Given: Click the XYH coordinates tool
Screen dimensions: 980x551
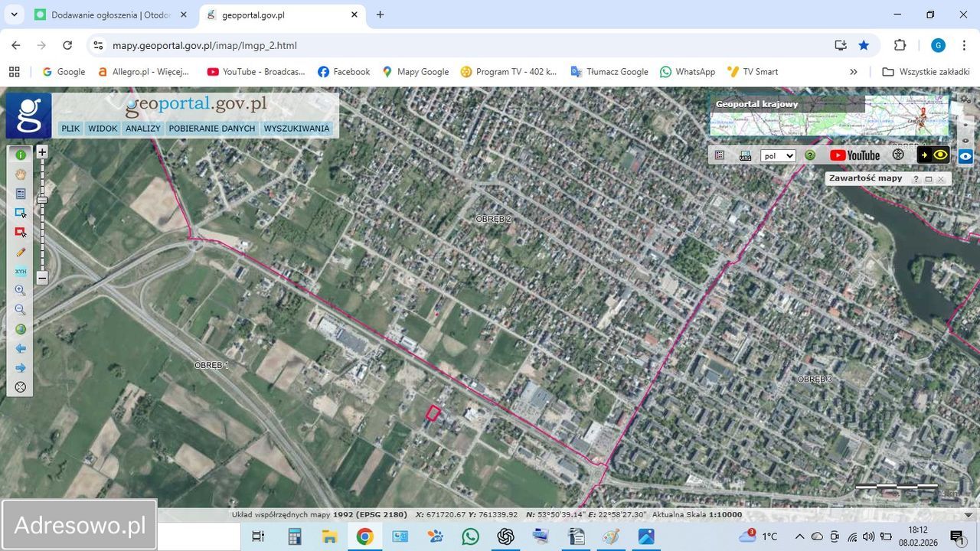Looking at the screenshot, I should point(21,272).
